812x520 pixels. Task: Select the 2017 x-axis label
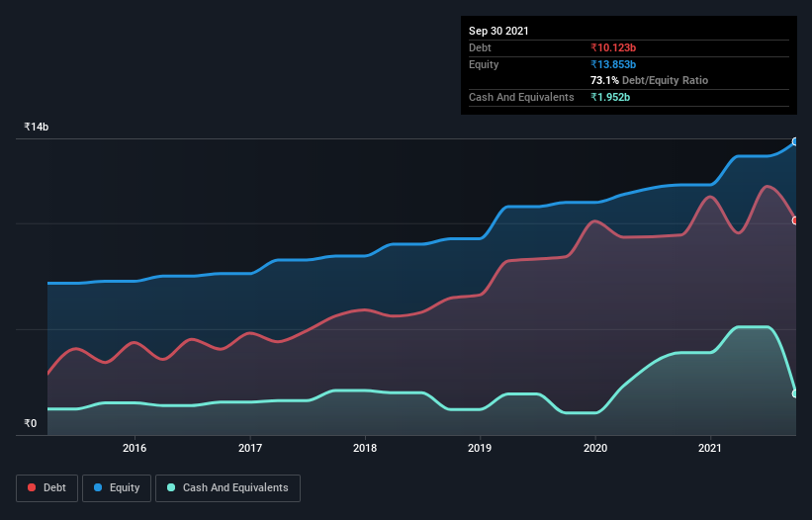pyautogui.click(x=250, y=448)
